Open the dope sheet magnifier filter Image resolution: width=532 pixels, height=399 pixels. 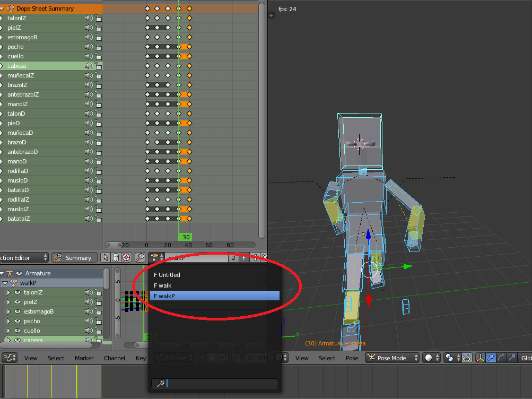pyautogui.click(x=140, y=258)
